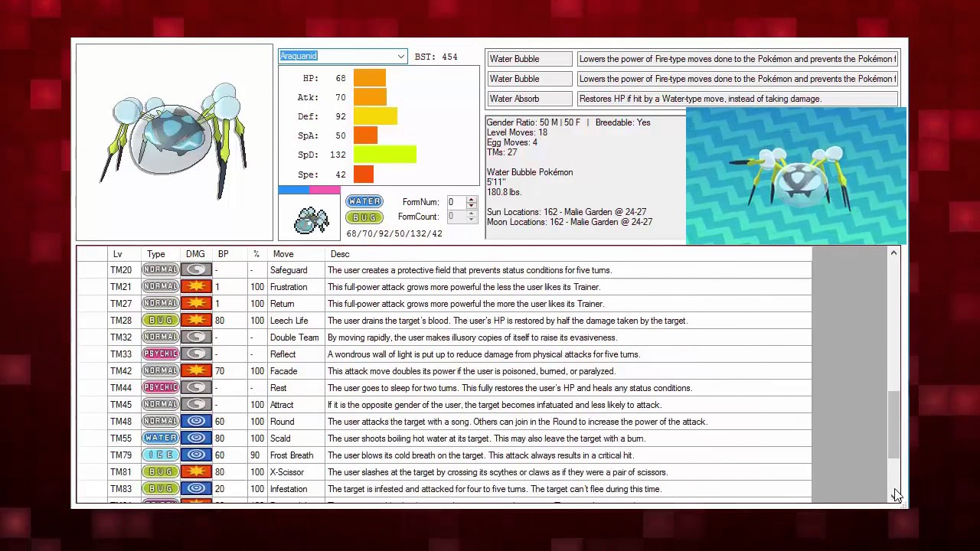Select the Double Team move name
Screen dimensions: 980x551
[294, 337]
